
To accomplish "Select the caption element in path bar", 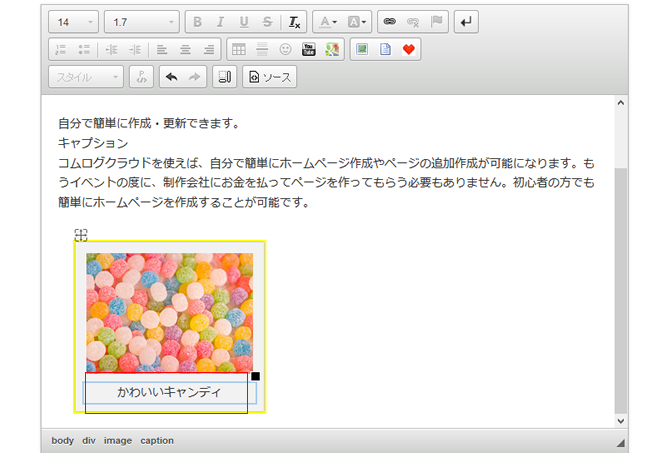I will pos(156,440).
